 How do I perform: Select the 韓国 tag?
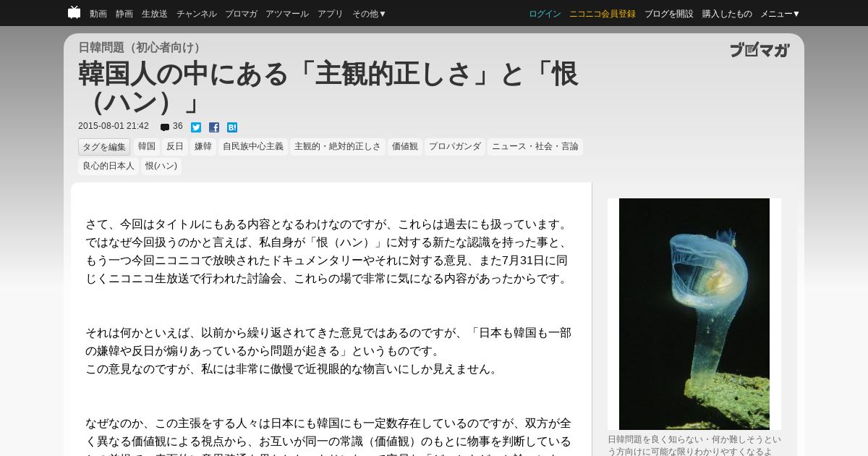(x=147, y=146)
